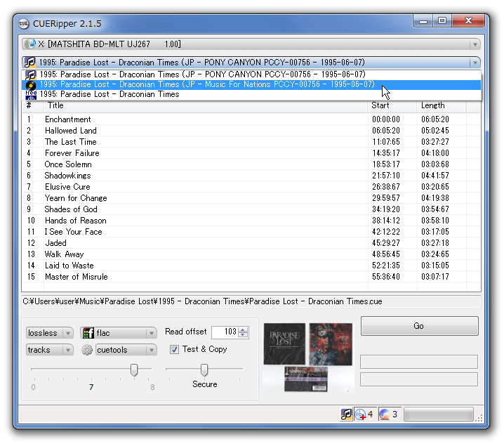Select the back cover thumbnail below
The image size is (504, 444).
pos(305,379)
